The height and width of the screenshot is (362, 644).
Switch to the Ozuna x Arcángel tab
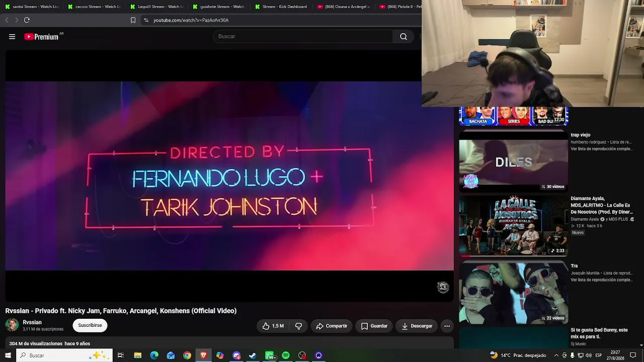coord(344,7)
